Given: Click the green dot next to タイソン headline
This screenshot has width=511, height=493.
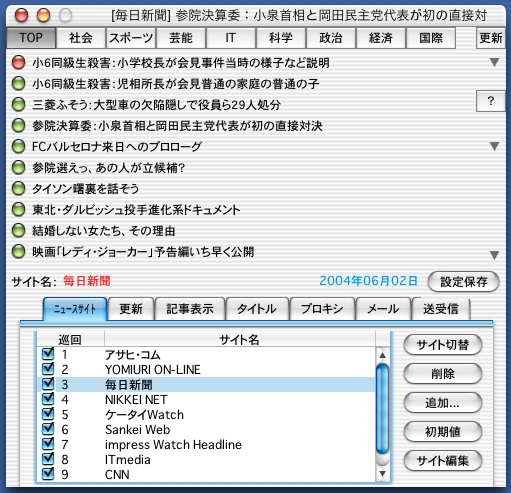Looking at the screenshot, I should (x=18, y=188).
